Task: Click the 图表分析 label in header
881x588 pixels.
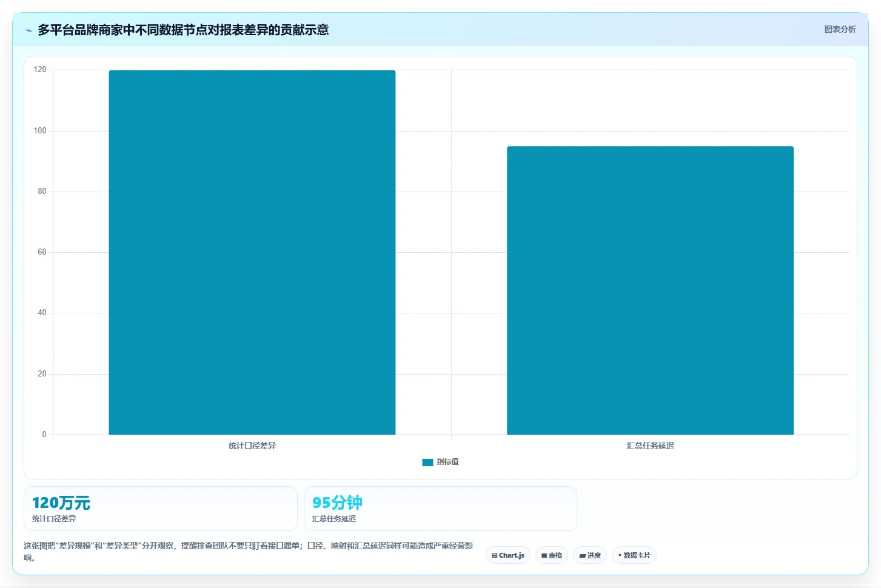Action: pyautogui.click(x=840, y=29)
